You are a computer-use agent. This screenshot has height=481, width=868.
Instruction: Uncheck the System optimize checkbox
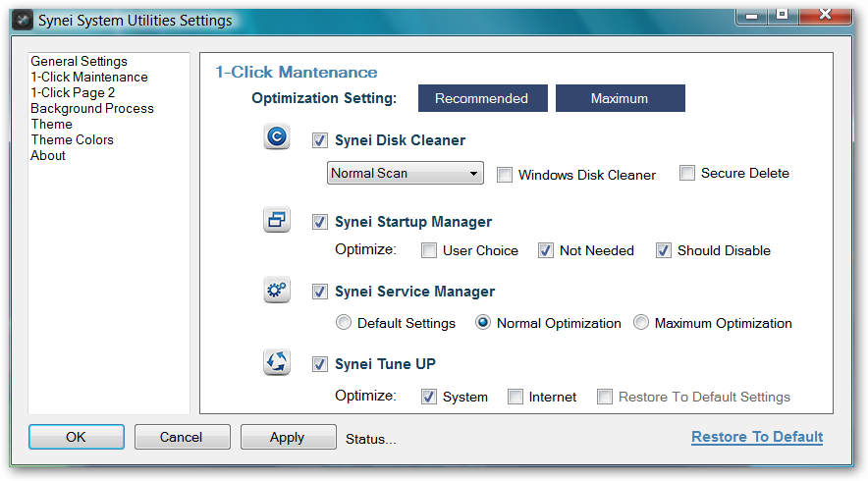pos(428,397)
